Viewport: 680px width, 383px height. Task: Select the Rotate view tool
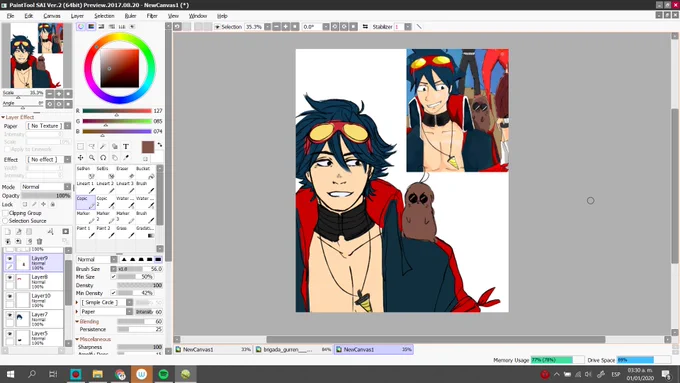click(103, 158)
